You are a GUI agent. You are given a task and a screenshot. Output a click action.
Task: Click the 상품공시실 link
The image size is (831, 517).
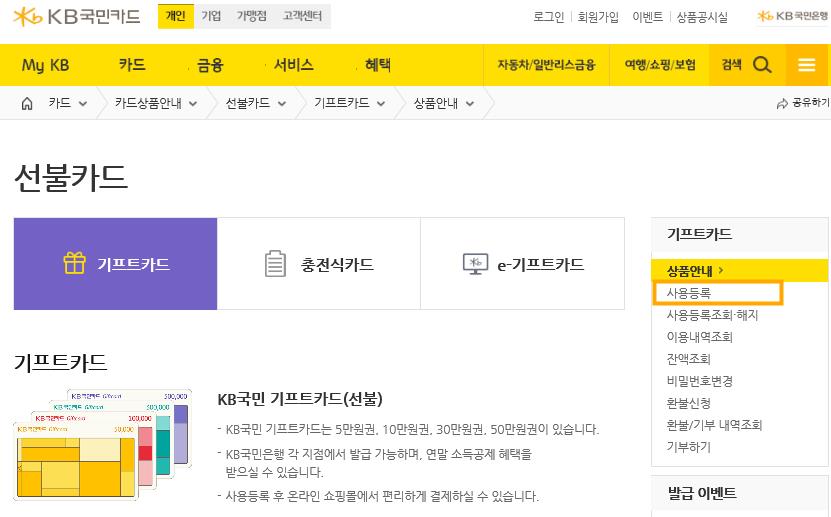(702, 17)
